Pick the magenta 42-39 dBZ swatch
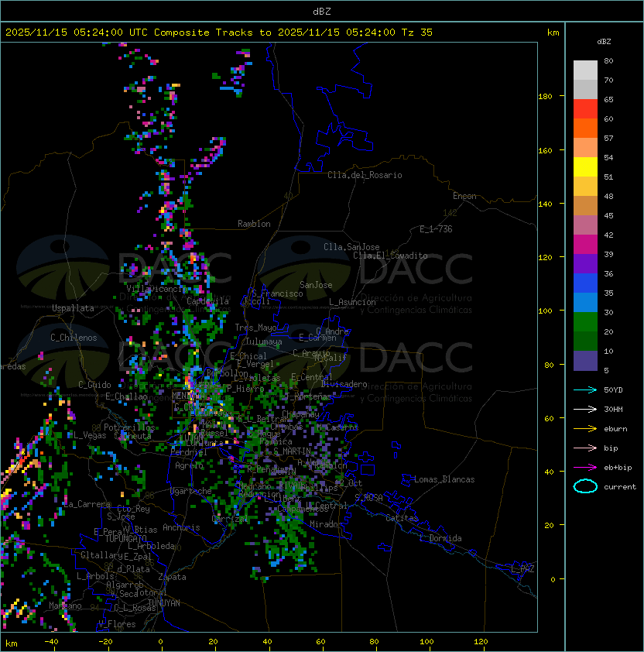 (x=585, y=244)
